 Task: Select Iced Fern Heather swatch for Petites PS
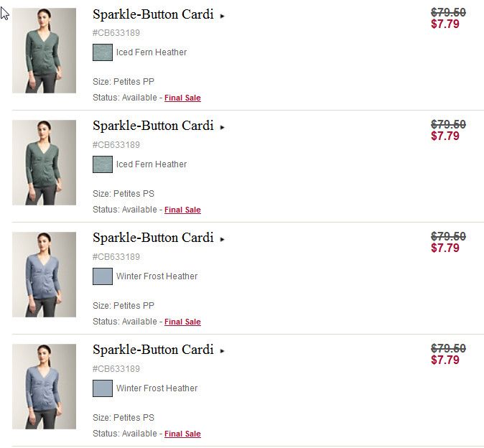pos(103,164)
